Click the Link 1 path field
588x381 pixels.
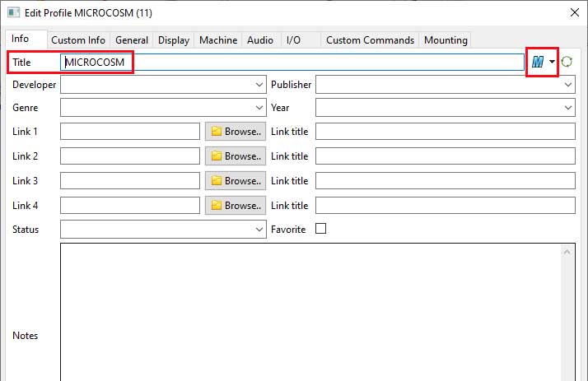pos(130,132)
